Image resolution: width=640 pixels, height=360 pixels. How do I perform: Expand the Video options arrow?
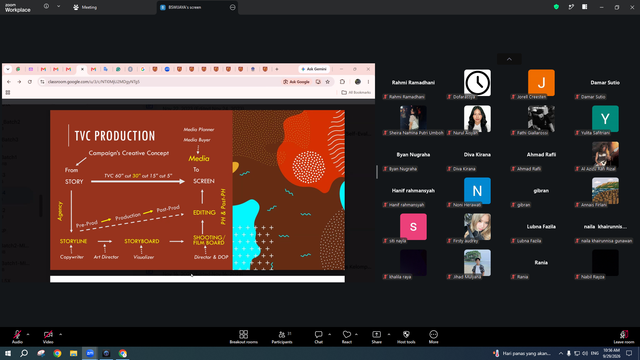click(60, 334)
